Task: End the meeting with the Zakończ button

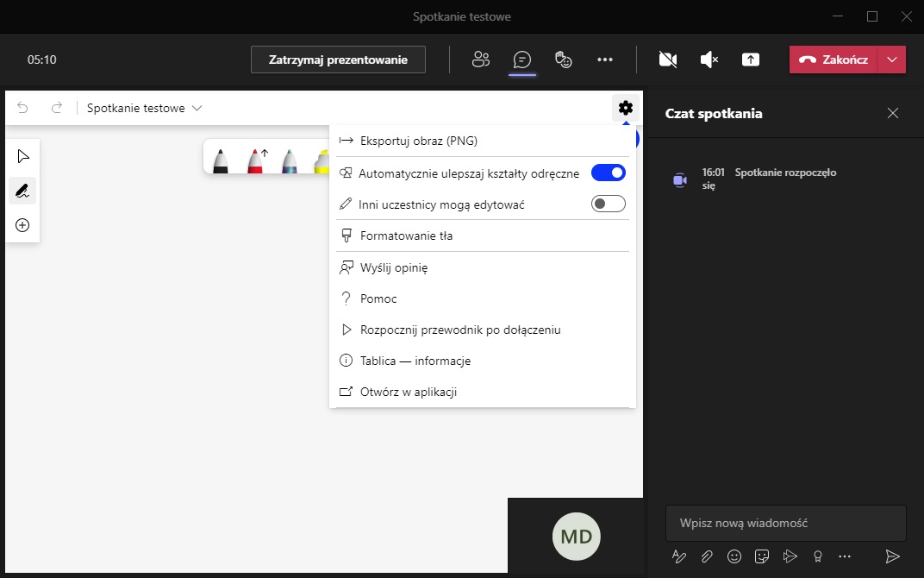Action: point(833,60)
